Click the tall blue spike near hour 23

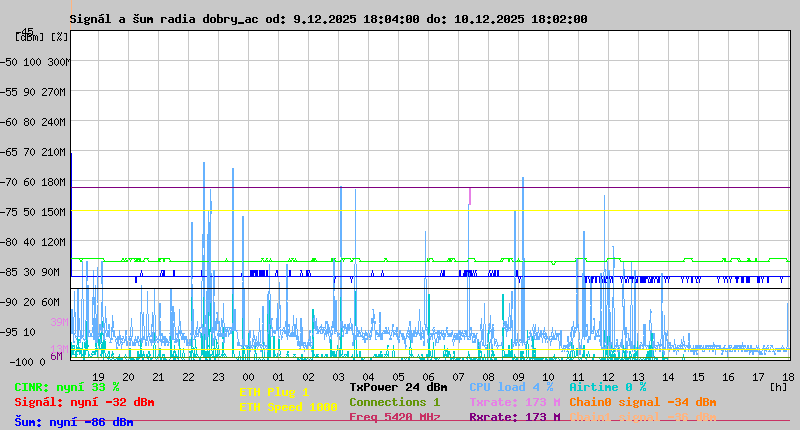click(204, 200)
